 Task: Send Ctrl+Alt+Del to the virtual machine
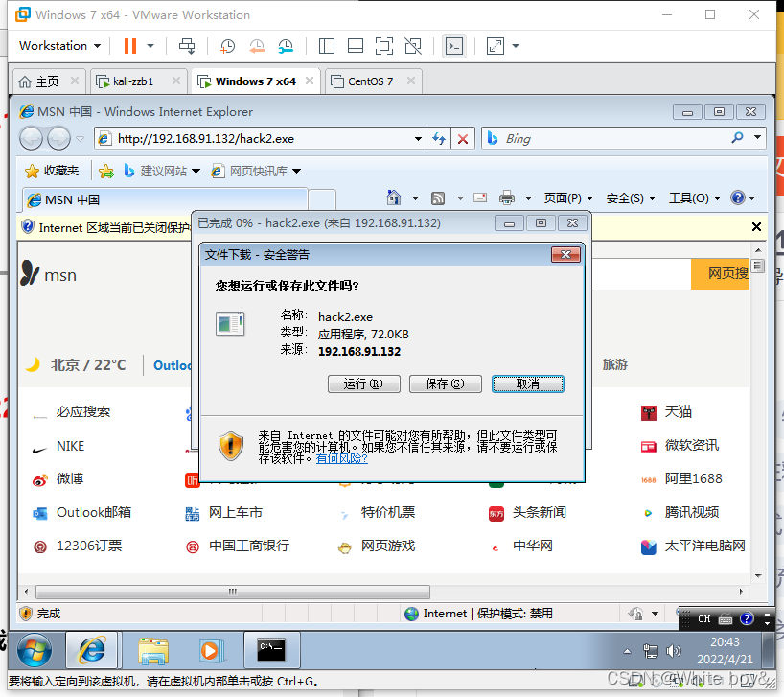tap(187, 46)
